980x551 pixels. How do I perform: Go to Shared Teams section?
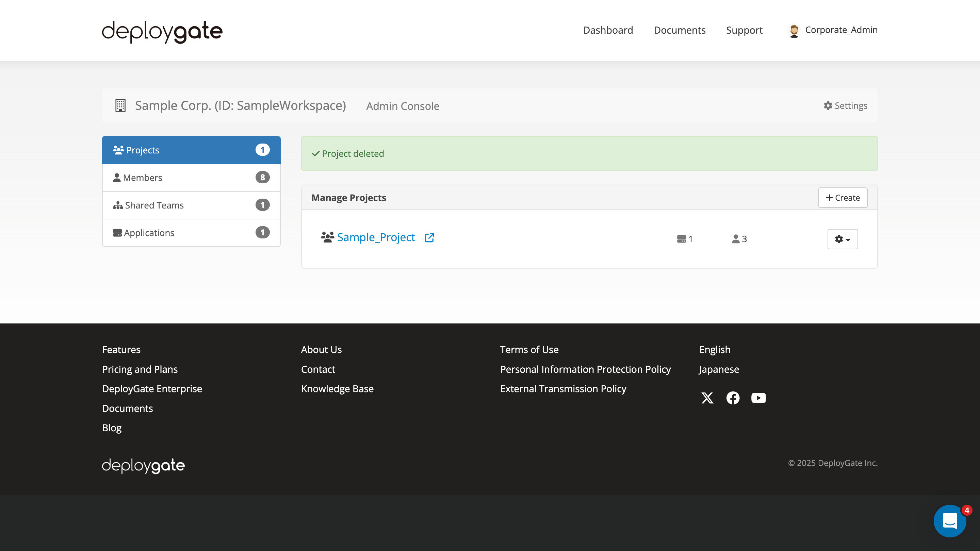point(191,205)
